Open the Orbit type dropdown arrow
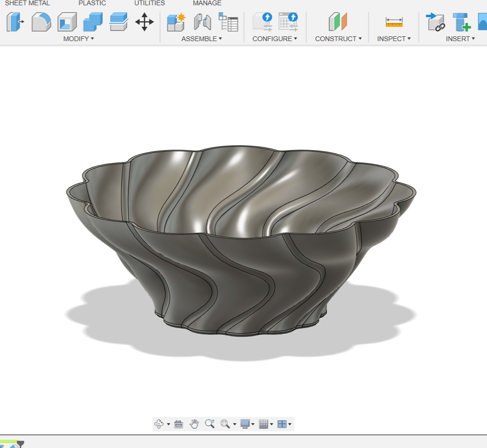 [168, 424]
